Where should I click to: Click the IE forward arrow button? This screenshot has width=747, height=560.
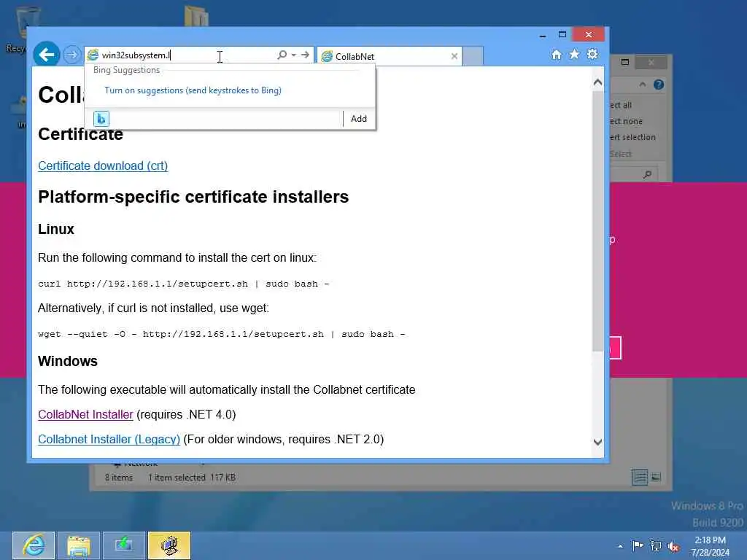pos(72,55)
